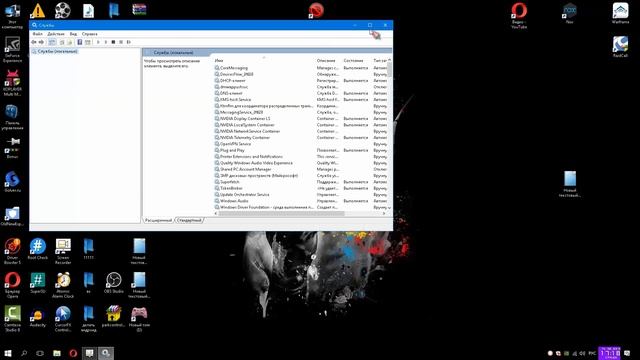Click the taskbar clock
640x360 pixels.
pyautogui.click(x=609, y=353)
